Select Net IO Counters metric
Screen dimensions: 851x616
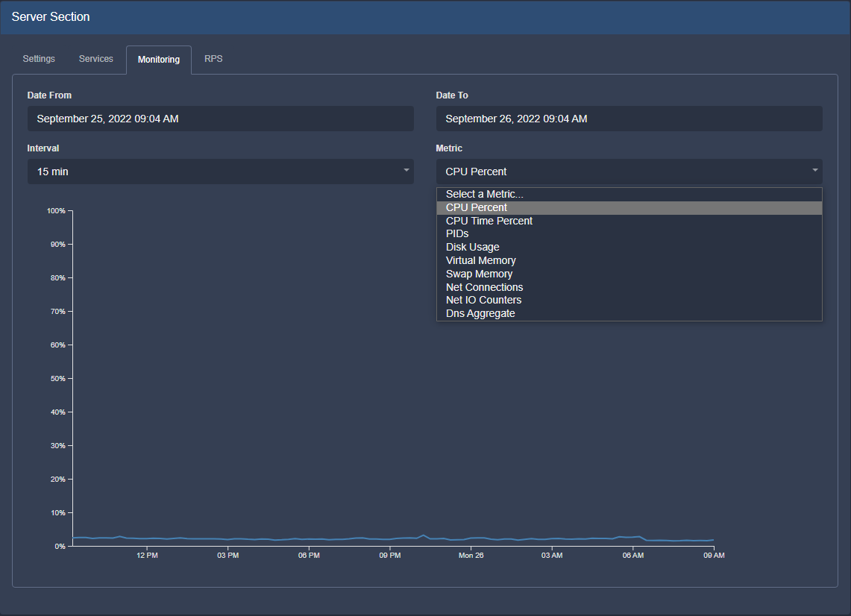(484, 301)
